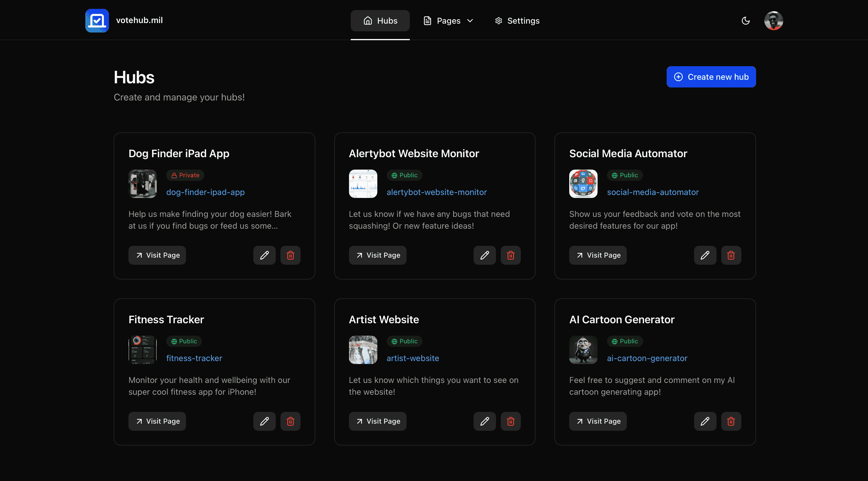Viewport: 868px width, 481px height.
Task: Edit the Artist Website hub
Action: click(484, 421)
